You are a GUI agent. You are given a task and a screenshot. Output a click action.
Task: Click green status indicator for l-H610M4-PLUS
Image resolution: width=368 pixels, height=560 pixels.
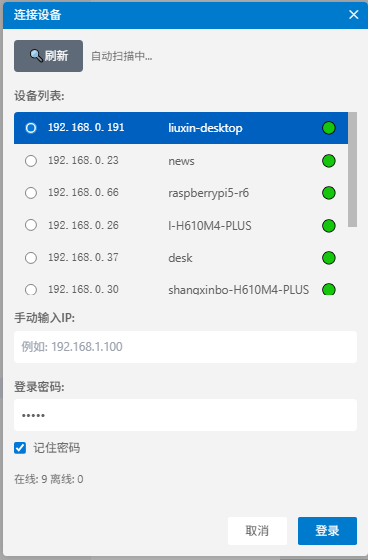pyautogui.click(x=329, y=225)
